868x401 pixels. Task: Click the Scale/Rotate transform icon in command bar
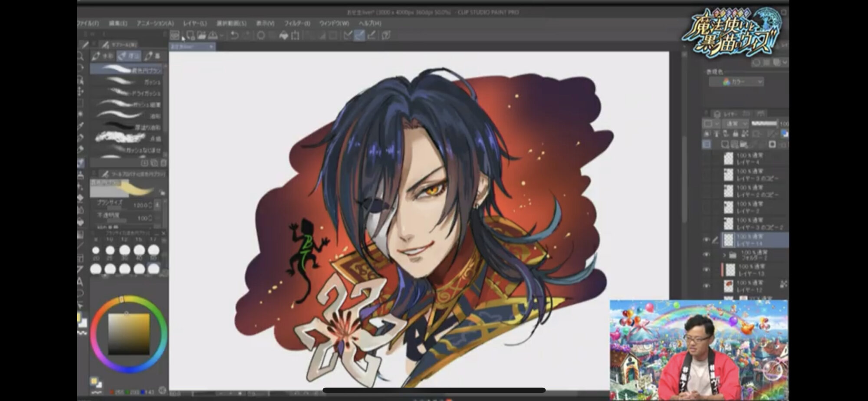(296, 36)
